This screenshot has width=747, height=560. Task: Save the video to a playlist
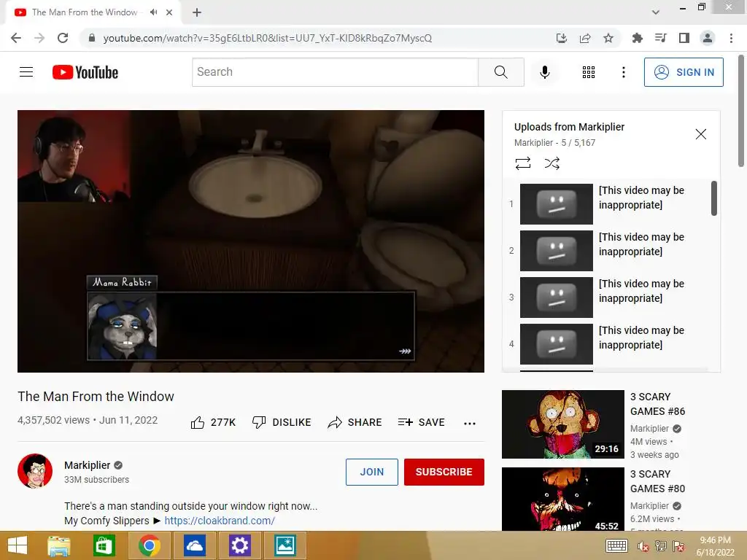click(x=422, y=422)
